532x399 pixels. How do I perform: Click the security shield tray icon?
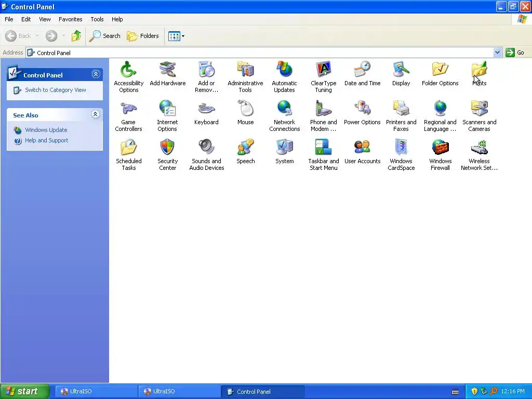coord(474,392)
